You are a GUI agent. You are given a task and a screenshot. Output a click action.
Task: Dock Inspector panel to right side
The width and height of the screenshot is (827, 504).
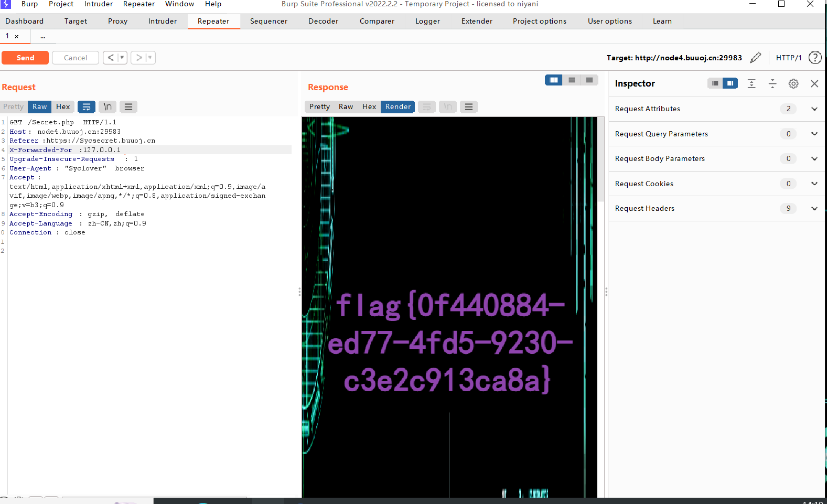pos(730,83)
